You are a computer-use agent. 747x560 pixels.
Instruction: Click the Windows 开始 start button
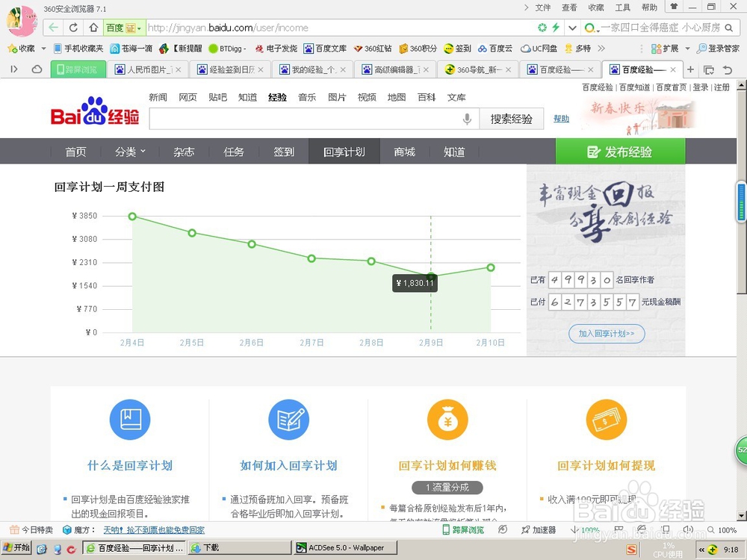click(16, 547)
